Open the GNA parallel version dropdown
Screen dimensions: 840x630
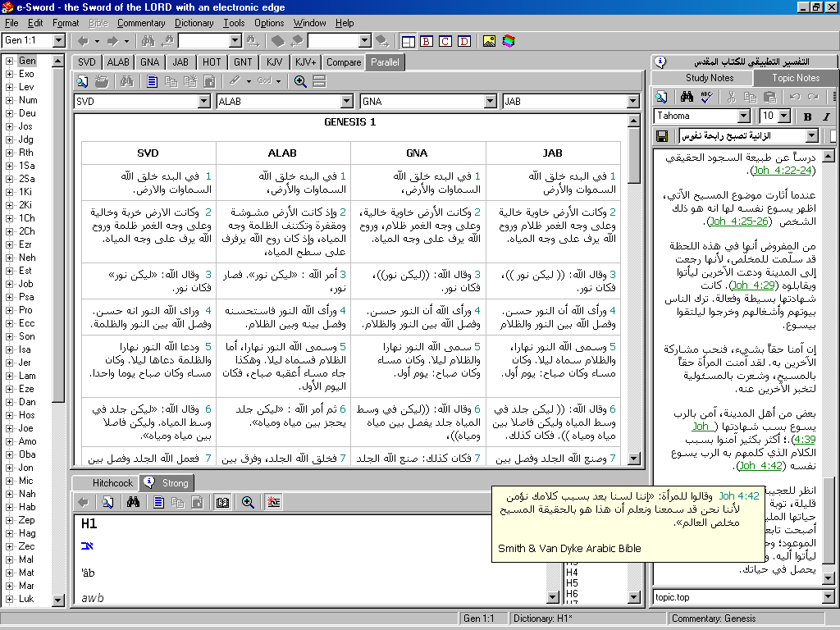coord(490,101)
